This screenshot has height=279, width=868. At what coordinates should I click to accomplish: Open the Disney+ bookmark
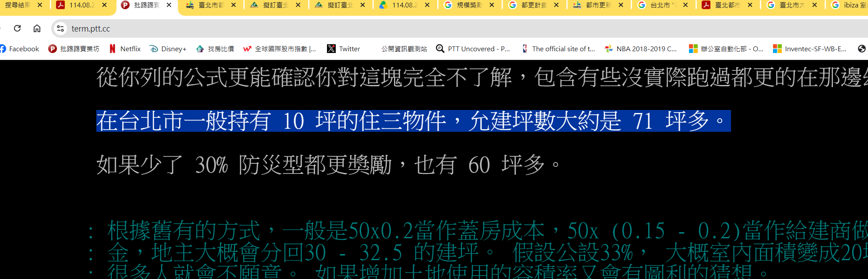point(168,49)
